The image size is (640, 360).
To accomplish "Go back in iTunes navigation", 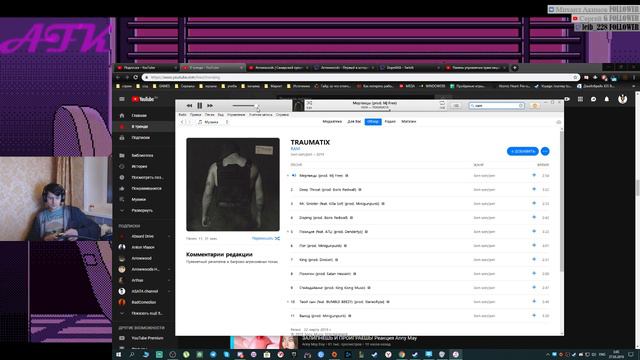I will point(182,122).
